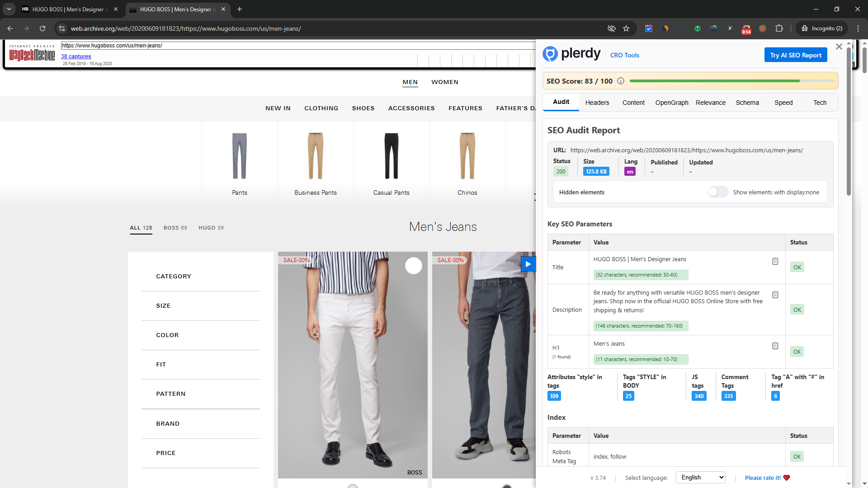Image resolution: width=868 pixels, height=488 pixels.
Task: Click the Wayback Machine URL field
Action: click(298, 46)
